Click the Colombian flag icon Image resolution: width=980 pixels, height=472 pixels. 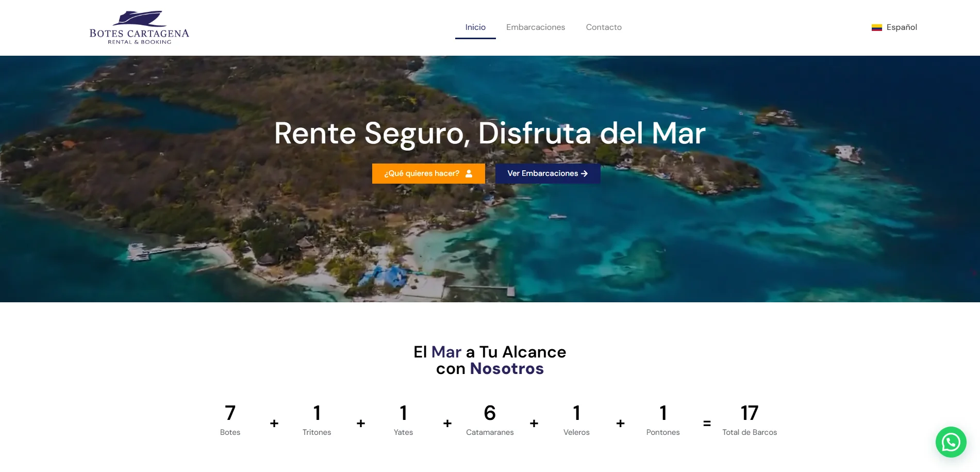coord(876,27)
